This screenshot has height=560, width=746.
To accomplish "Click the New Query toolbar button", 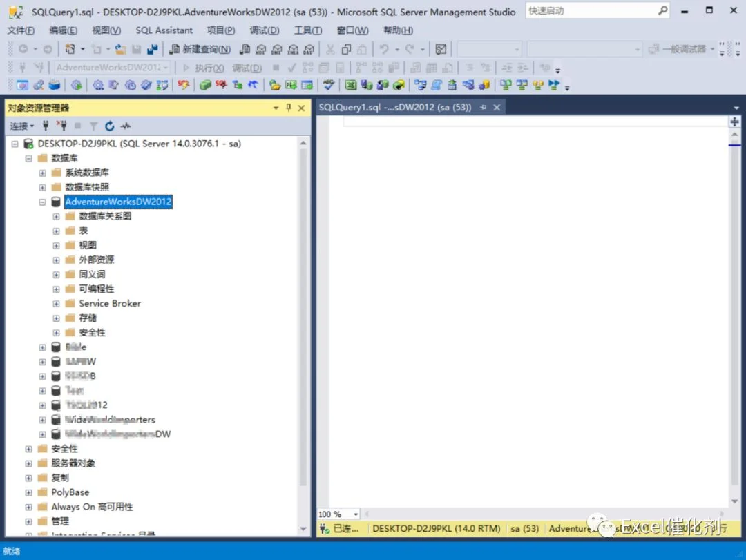I will pos(200,49).
